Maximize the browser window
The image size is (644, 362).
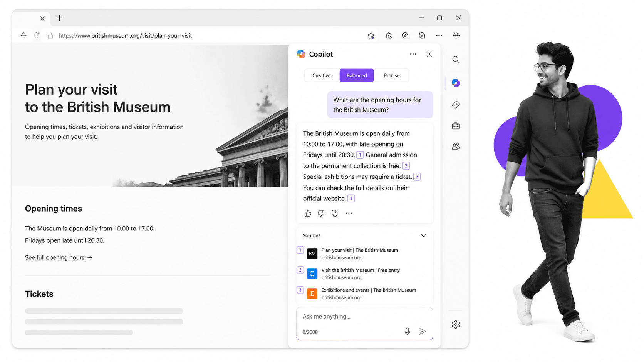[439, 18]
